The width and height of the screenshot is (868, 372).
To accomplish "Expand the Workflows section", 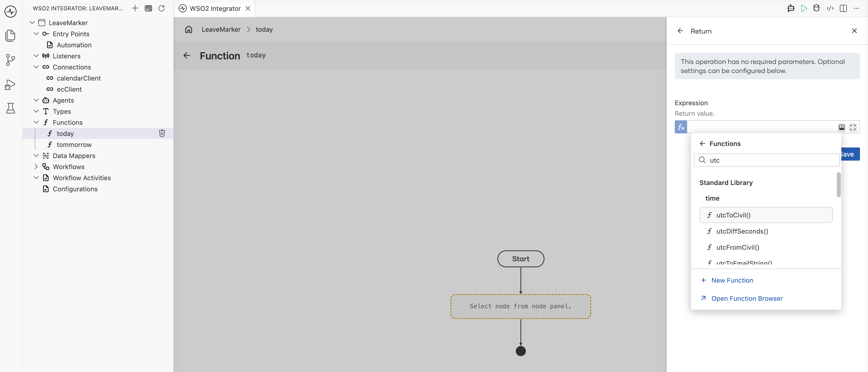I will click(36, 167).
